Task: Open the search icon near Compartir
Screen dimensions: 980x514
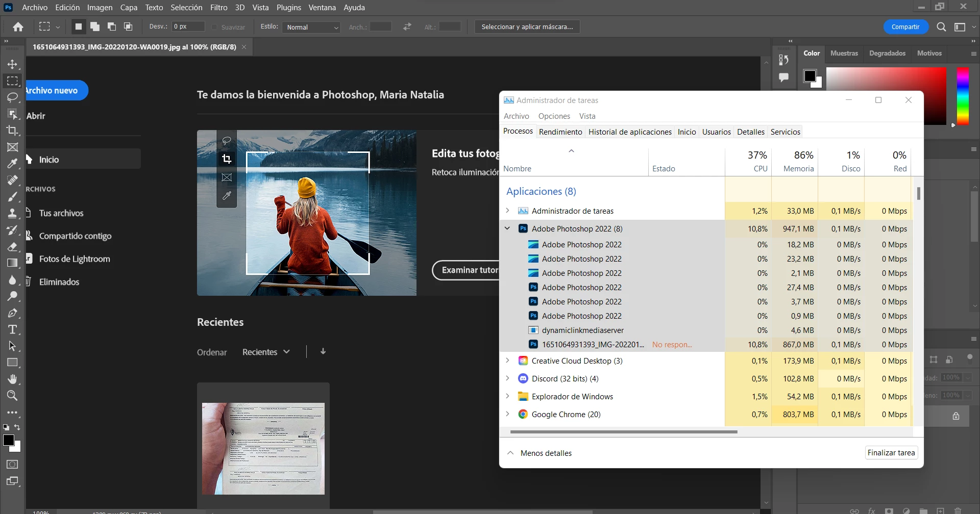Action: (x=941, y=27)
